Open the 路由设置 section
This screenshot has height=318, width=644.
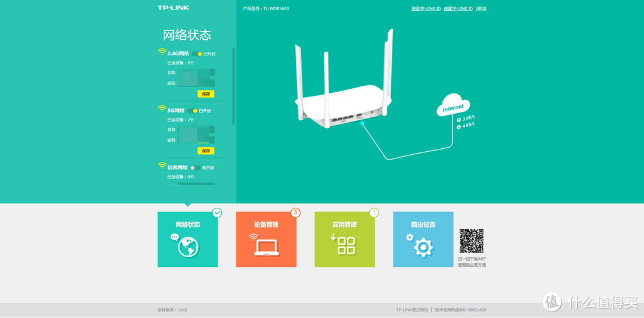point(423,239)
